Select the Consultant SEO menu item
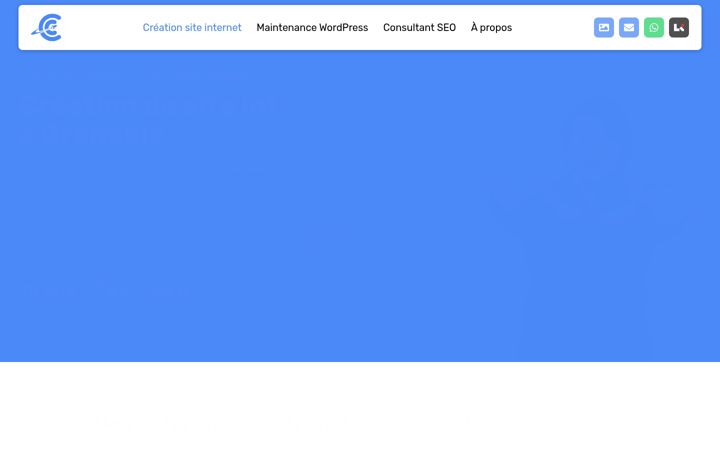Viewport: 720px width, 450px height. click(419, 28)
